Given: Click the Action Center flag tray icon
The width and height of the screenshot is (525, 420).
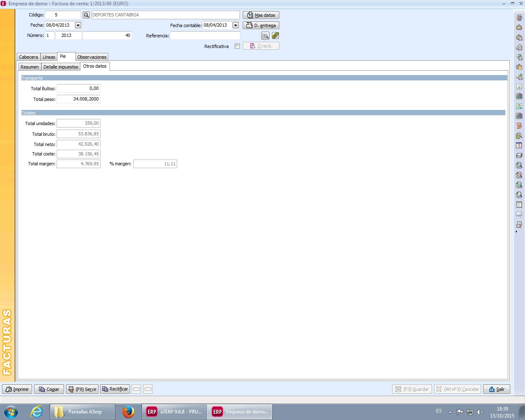Looking at the screenshot, I should 460,412.
